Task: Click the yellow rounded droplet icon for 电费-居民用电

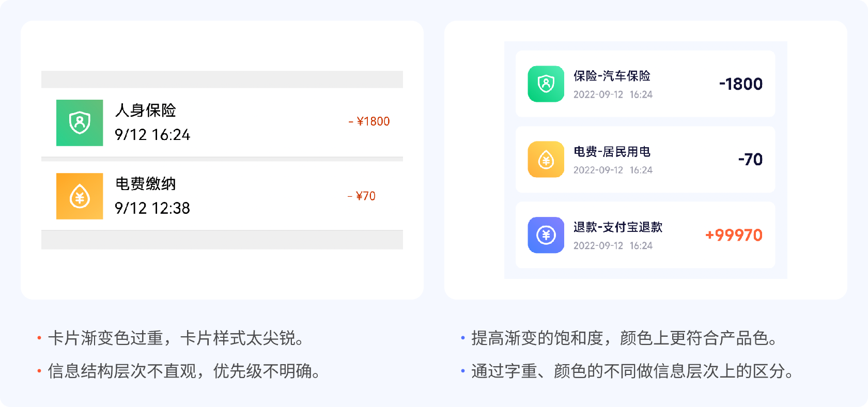Action: [546, 159]
